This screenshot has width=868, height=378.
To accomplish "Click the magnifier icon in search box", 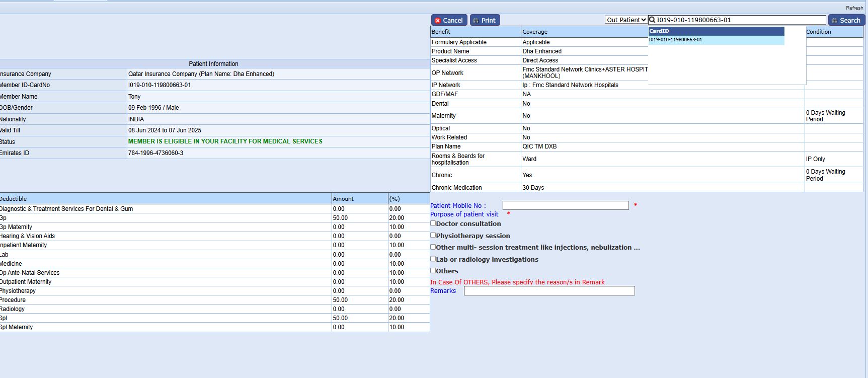I will point(652,20).
